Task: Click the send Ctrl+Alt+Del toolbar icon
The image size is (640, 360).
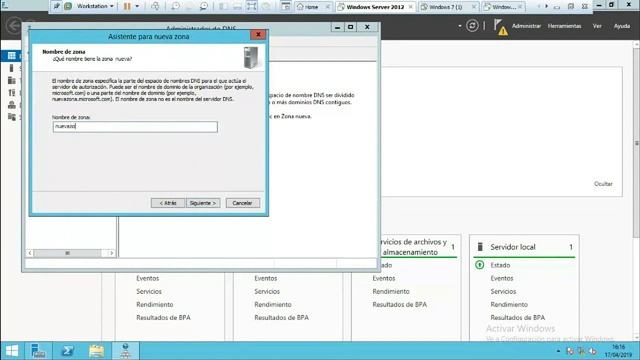Action: [x=155, y=7]
